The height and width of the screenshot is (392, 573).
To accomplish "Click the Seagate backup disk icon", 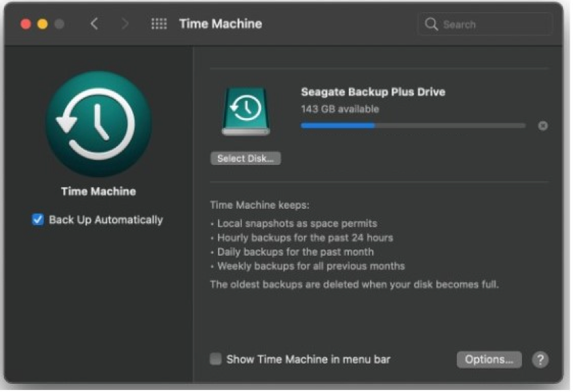I will [x=246, y=110].
